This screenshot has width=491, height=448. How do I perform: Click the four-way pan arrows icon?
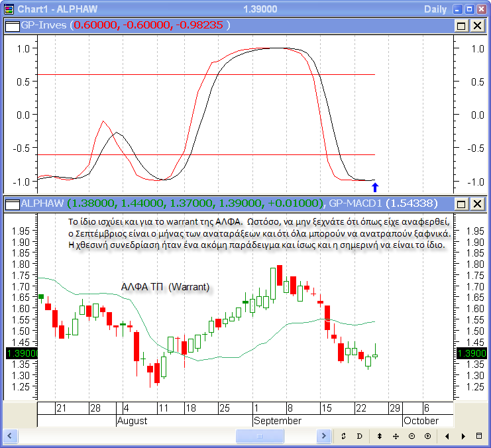[396, 436]
